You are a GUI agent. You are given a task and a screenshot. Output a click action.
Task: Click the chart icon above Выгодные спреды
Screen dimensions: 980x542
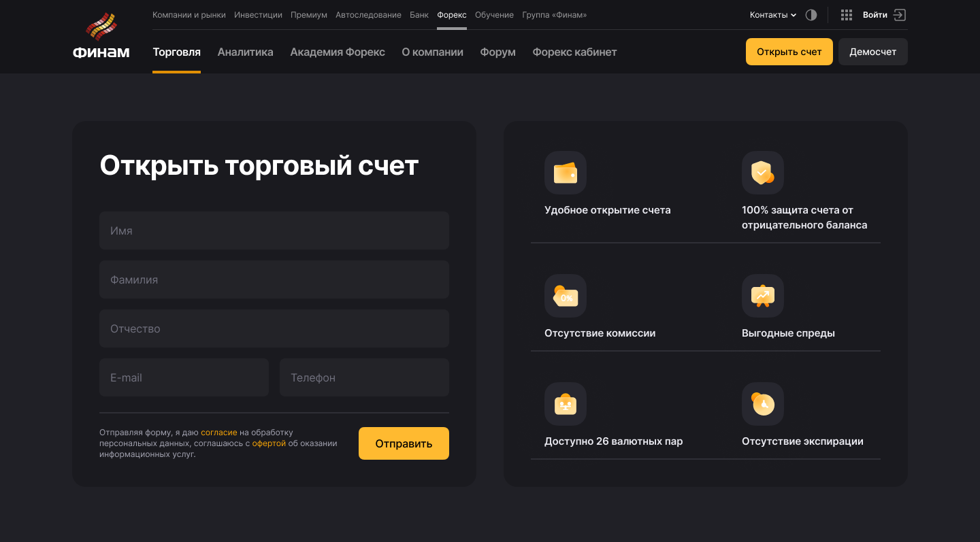point(763,296)
